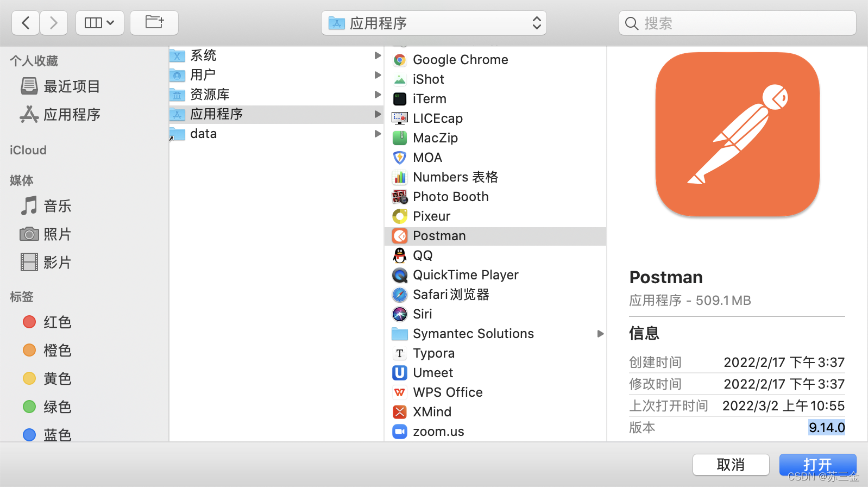Create a new folder via toolbar icon
The image size is (868, 487).
click(x=154, y=23)
